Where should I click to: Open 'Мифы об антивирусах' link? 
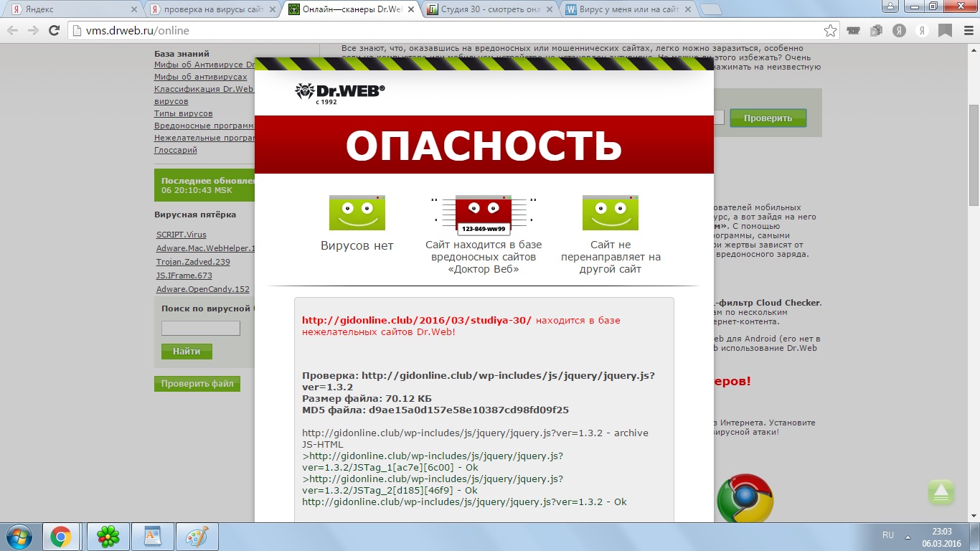click(x=201, y=77)
